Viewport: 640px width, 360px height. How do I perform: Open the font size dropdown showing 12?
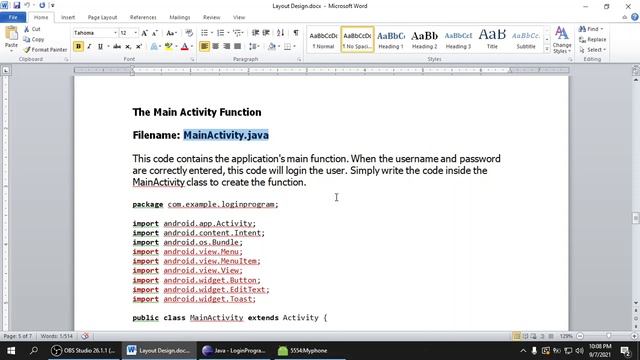(135, 33)
